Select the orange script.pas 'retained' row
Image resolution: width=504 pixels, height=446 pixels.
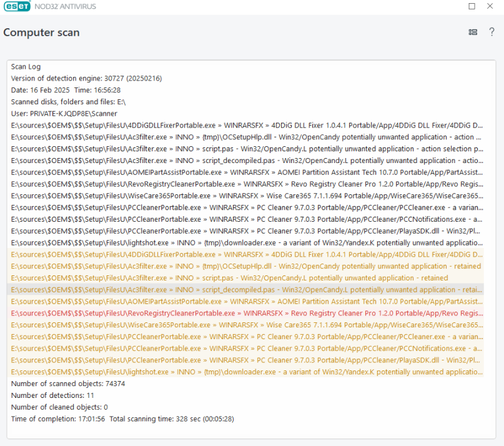[245, 278]
